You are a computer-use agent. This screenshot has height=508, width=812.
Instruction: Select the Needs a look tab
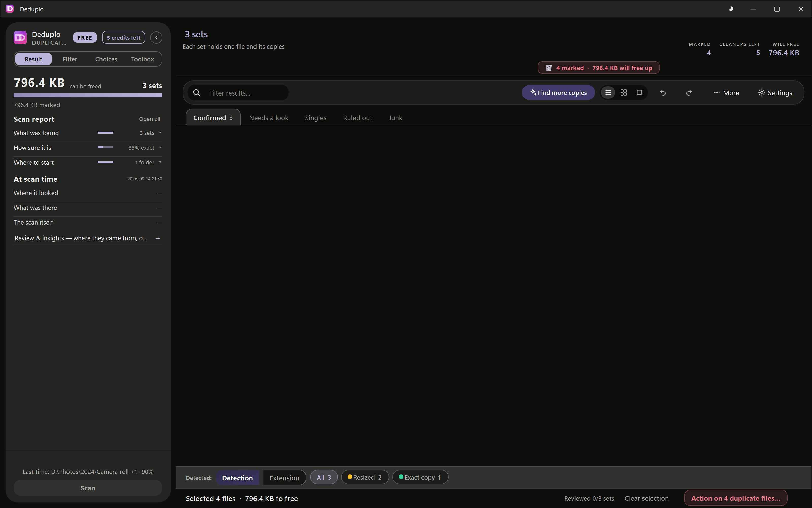pyautogui.click(x=269, y=118)
